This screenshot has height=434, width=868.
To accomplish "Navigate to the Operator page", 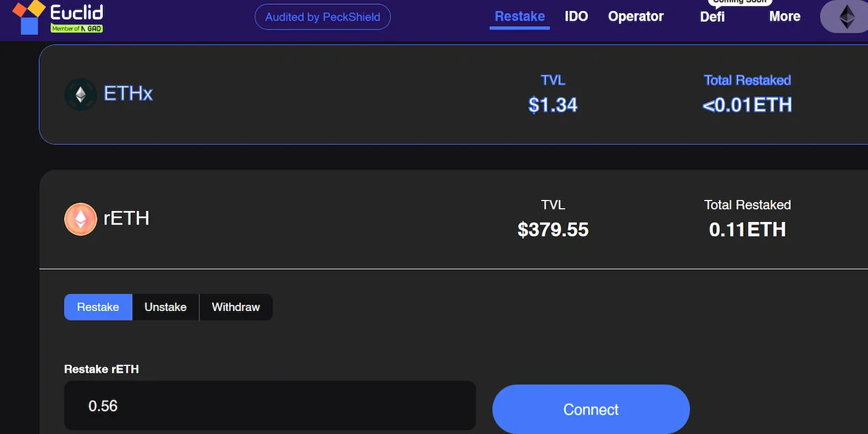I will click(x=635, y=16).
